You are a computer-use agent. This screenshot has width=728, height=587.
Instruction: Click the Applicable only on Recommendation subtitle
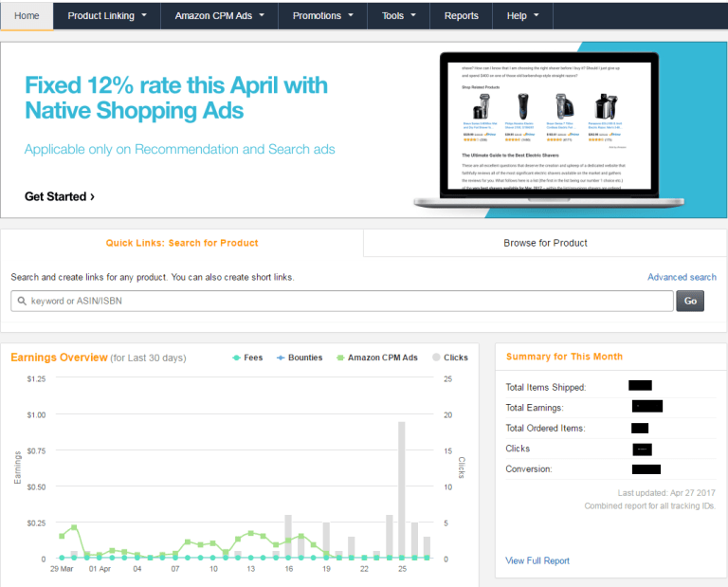coord(180,150)
